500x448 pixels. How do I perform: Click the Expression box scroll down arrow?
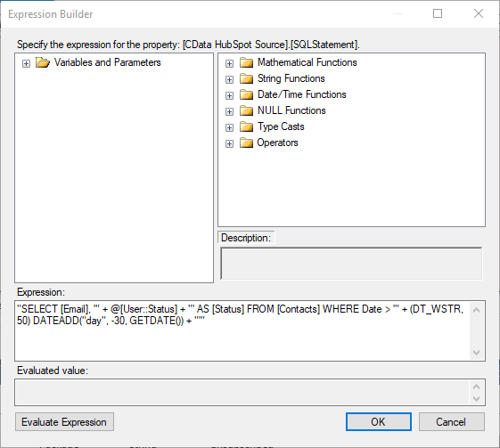point(477,353)
